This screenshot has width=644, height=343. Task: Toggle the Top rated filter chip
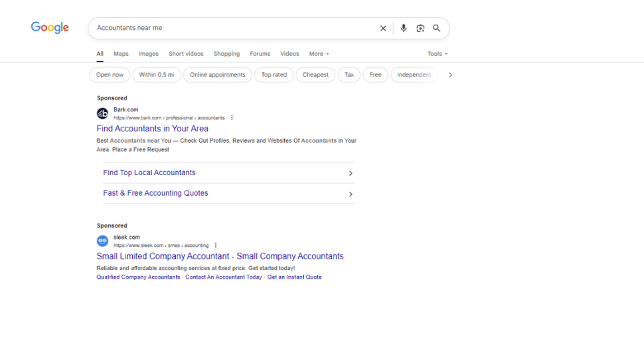tap(274, 75)
